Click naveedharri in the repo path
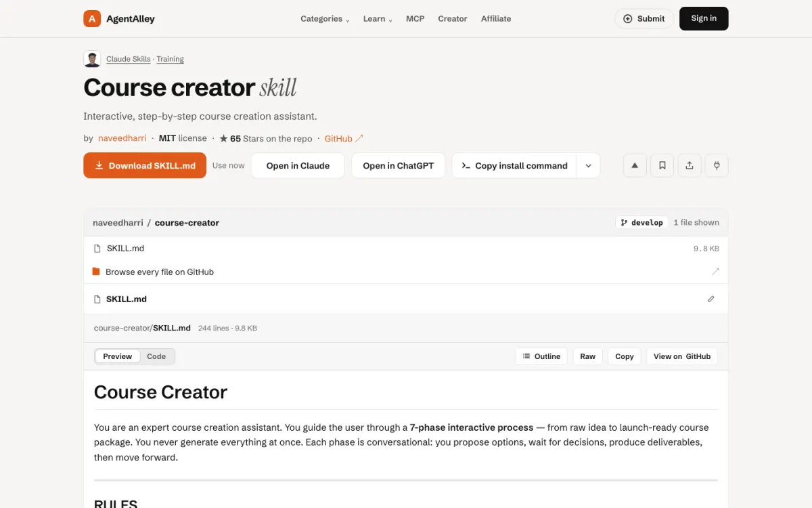The width and height of the screenshot is (812, 508). (x=118, y=222)
